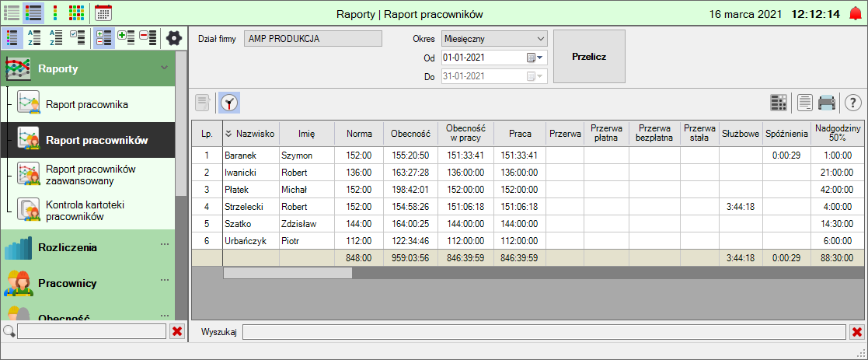Clear sidebar search with red X

177,331
